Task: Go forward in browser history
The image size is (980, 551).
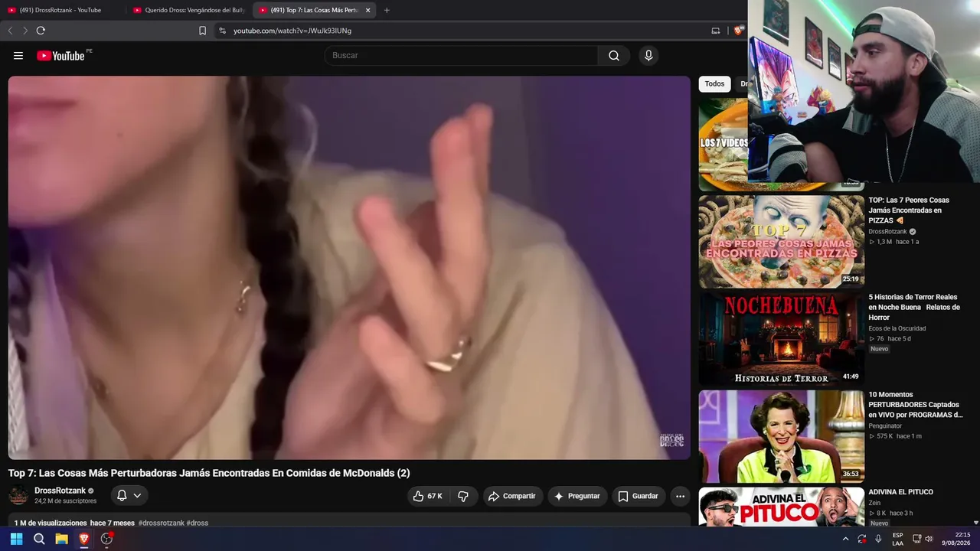Action: pos(24,31)
